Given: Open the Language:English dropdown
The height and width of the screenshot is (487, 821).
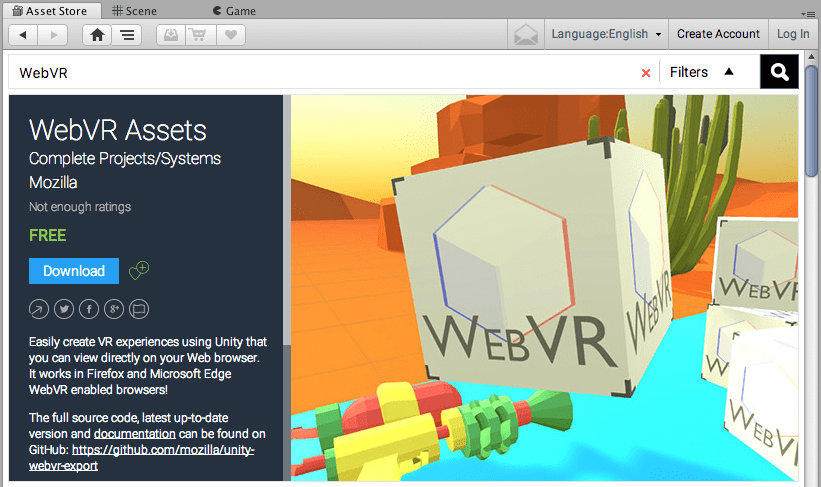Looking at the screenshot, I should pos(606,34).
